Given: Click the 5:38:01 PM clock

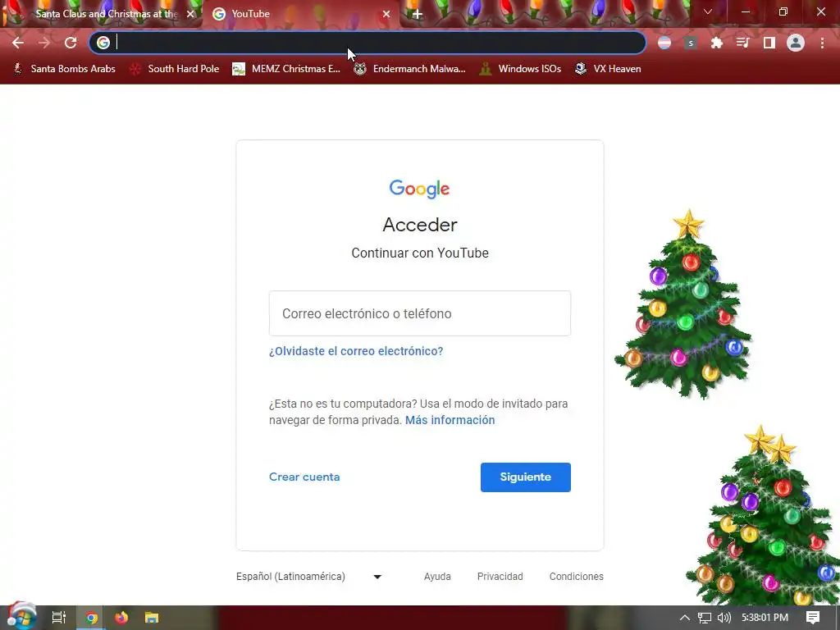Looking at the screenshot, I should [765, 618].
